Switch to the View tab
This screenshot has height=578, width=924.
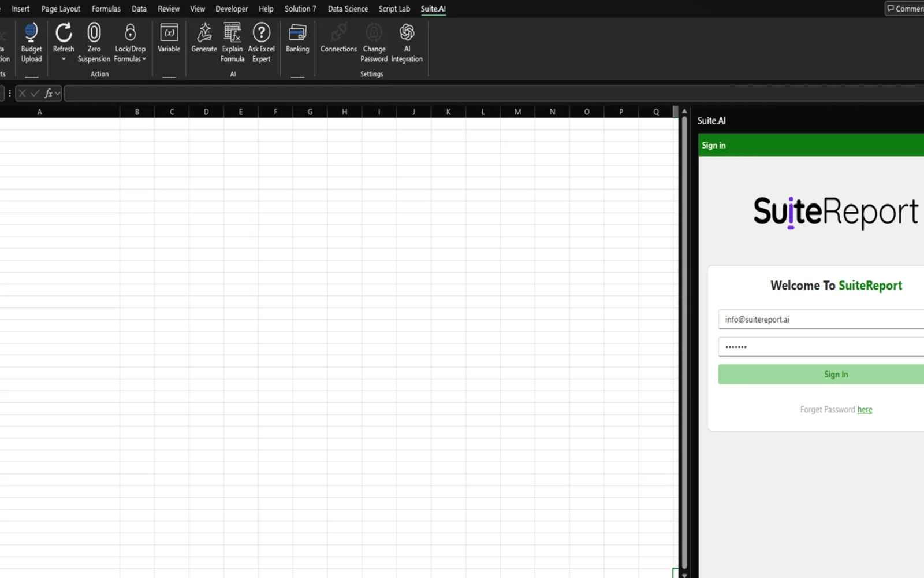(198, 9)
